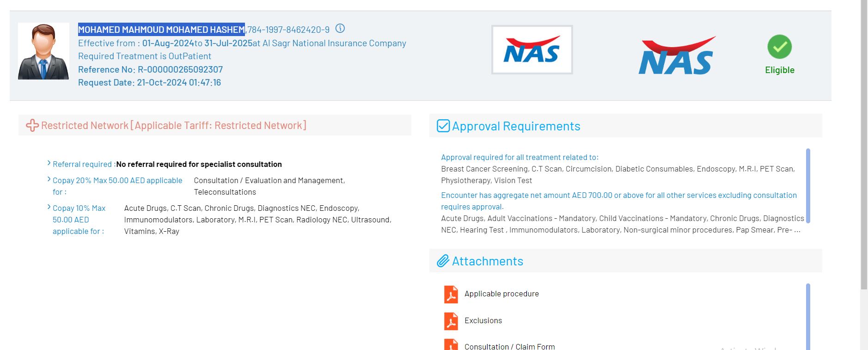Click the Attachments panel scrollbar
868x350 pixels.
click(x=808, y=317)
